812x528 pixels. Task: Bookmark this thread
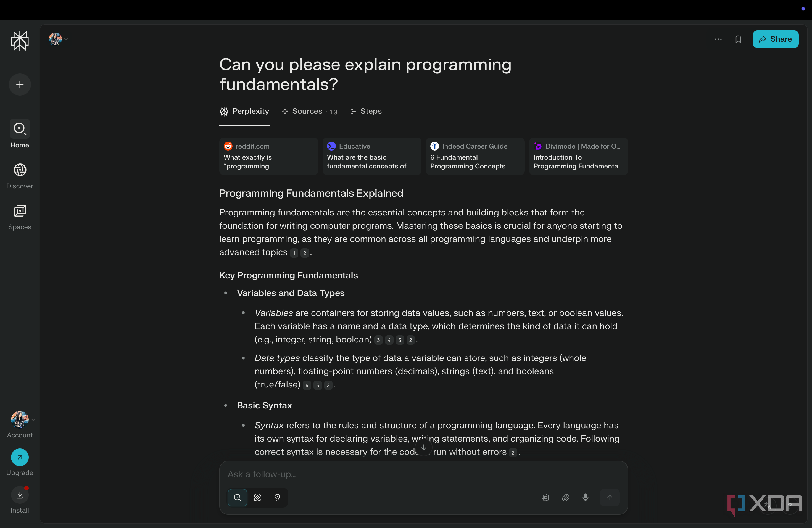[738, 39]
